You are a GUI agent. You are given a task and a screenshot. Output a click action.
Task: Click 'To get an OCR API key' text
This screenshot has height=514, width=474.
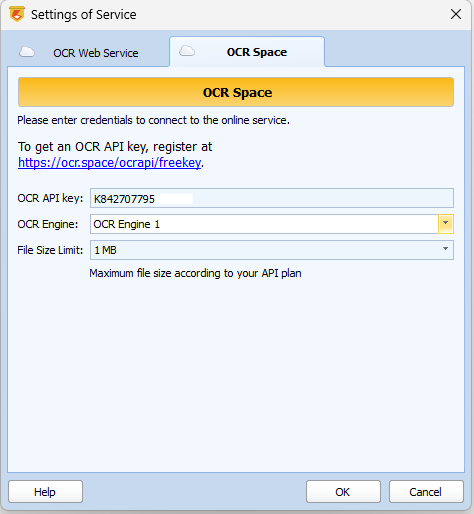point(115,147)
